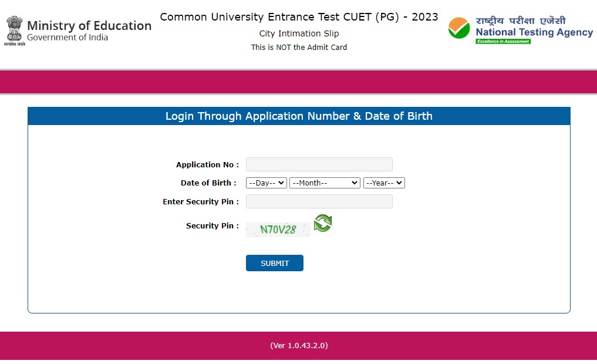Click the security pin captcha image
This screenshot has width=597, height=364.
[x=278, y=230]
